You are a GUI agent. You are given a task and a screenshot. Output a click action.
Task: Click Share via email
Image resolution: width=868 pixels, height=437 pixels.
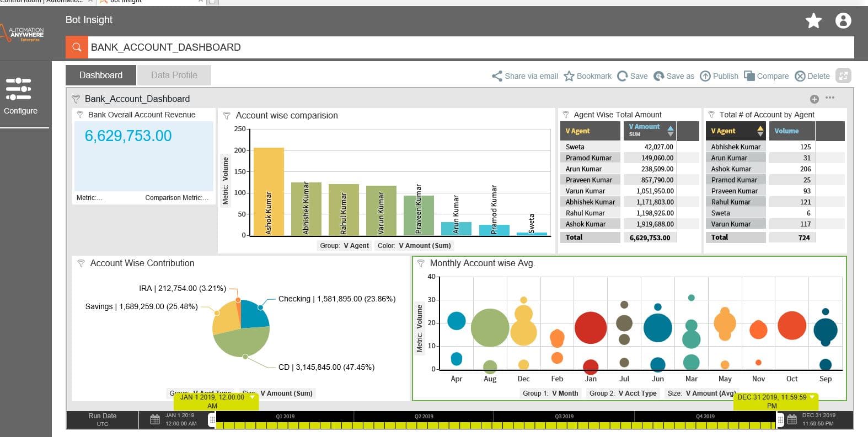525,76
